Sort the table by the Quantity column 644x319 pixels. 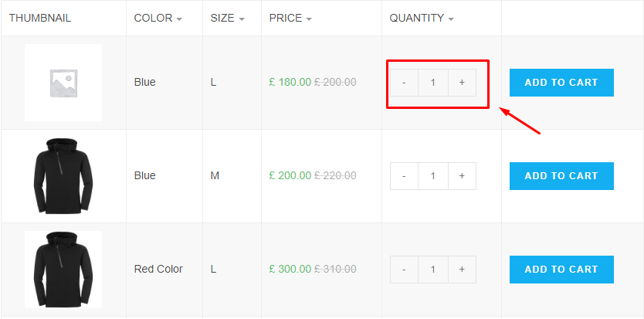coord(422,18)
